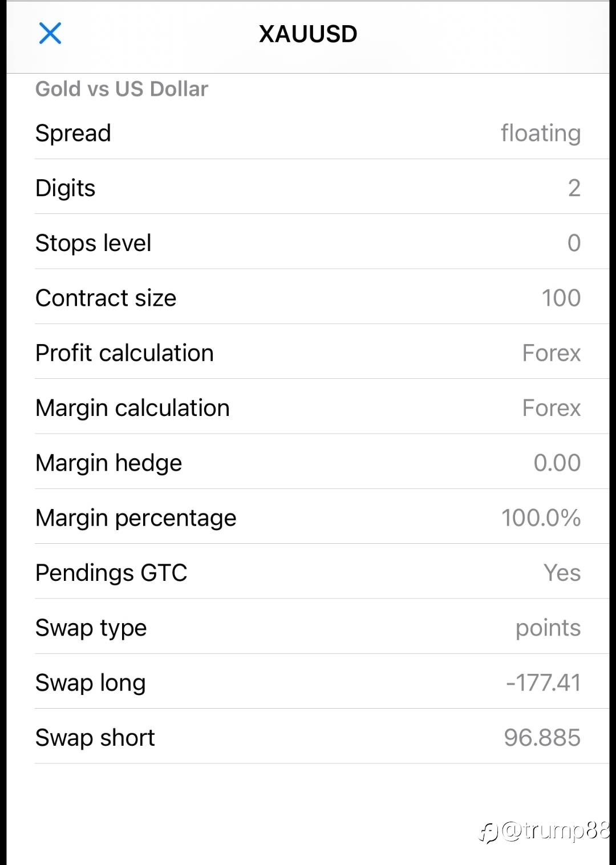Viewport: 616px width, 865px height.
Task: Tap the Spread row label
Action: pyautogui.click(x=73, y=133)
